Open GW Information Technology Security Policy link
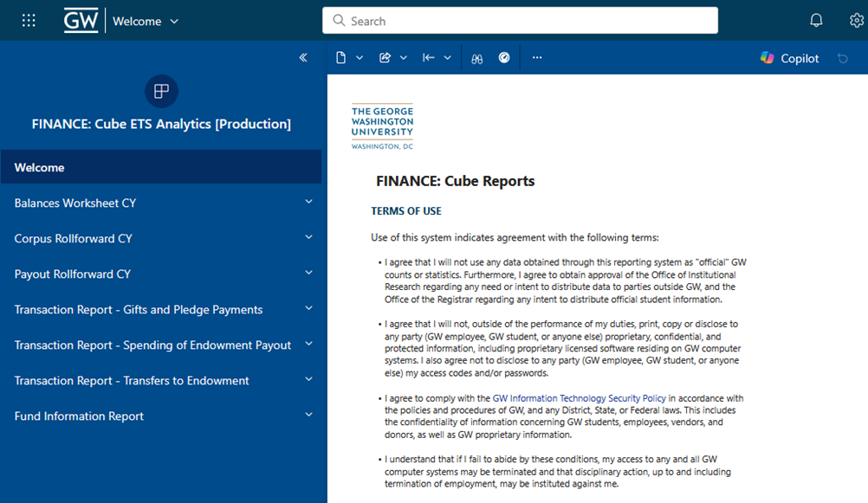Viewport: 868px width, 503px height. click(x=580, y=398)
